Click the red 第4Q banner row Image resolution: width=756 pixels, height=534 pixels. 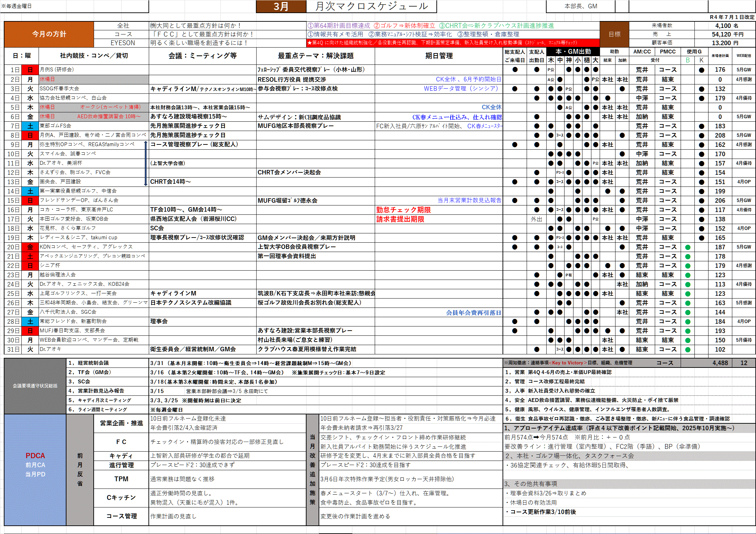point(453,43)
